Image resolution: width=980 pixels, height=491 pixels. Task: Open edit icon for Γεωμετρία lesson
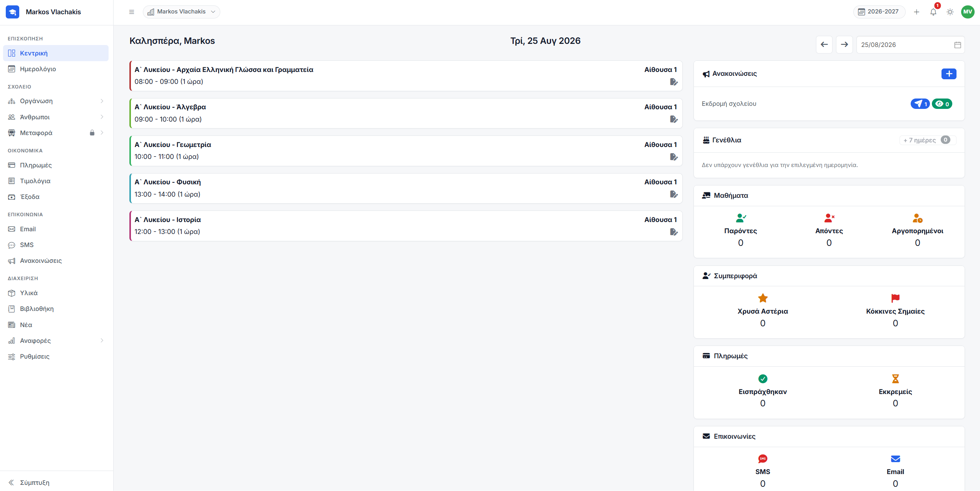click(673, 157)
